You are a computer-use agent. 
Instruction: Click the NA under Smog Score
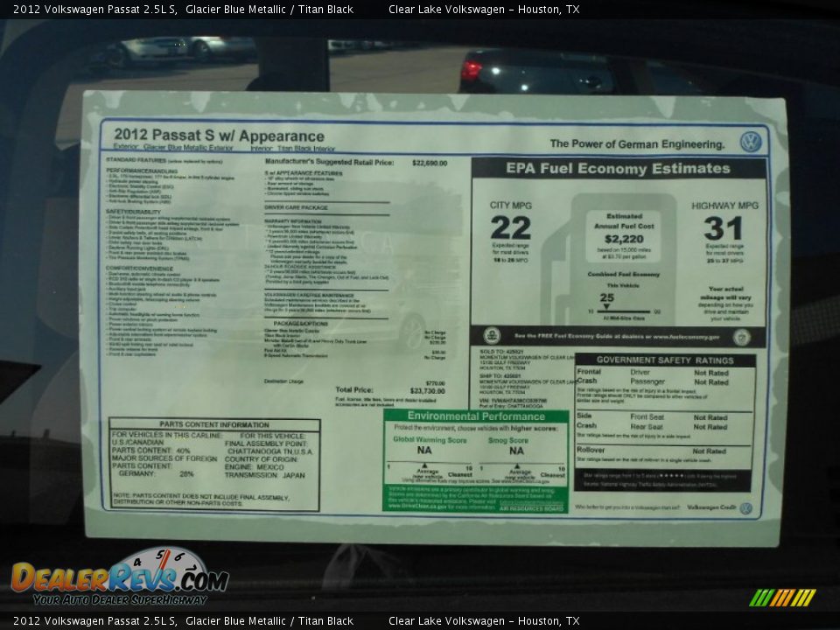point(516,451)
